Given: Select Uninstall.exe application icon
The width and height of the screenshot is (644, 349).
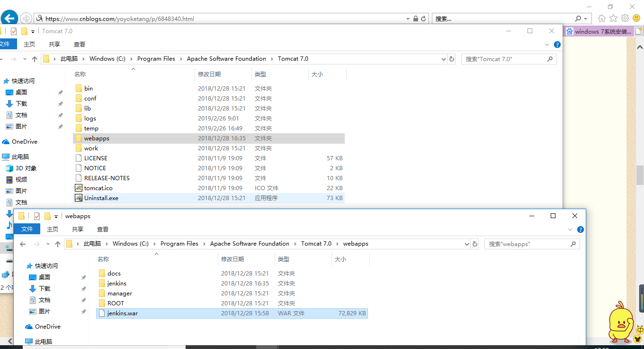Looking at the screenshot, I should point(79,198).
